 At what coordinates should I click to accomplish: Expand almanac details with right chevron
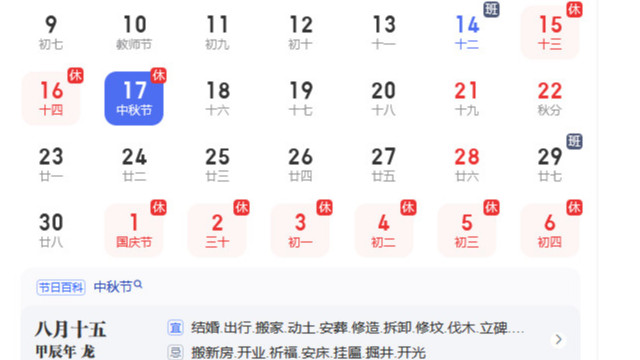click(x=558, y=339)
